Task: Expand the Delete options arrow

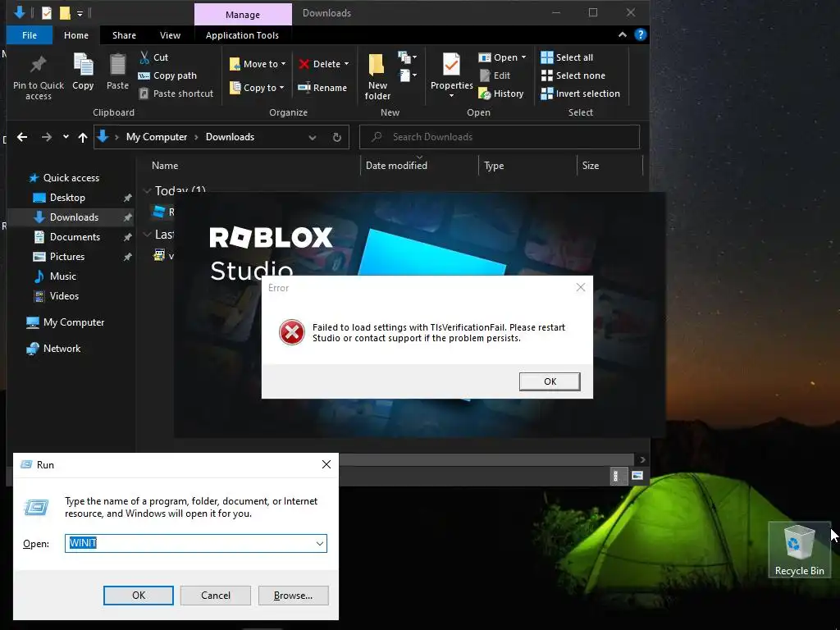Action: click(347, 64)
